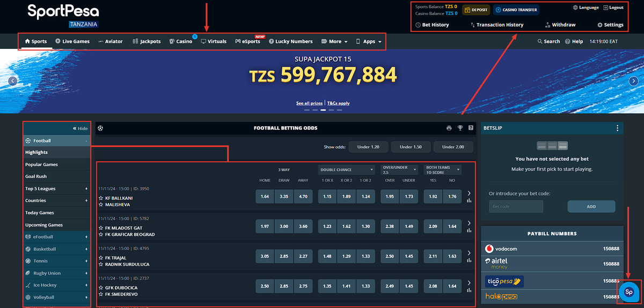Screen dimensions: 644x308
Task: Expand the Ice Hockey category
Action: point(56,285)
